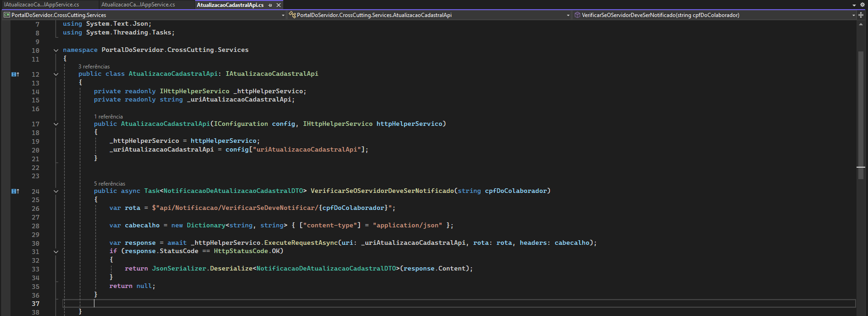
Task: Collapse the class AtualizacaoCadastralApi at line 12
Action: [x=56, y=74]
